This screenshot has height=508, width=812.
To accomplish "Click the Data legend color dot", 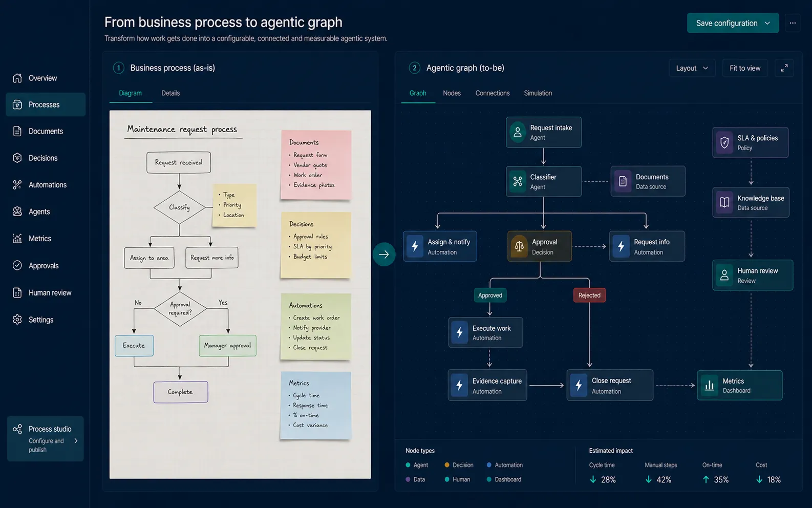I will coord(408,479).
